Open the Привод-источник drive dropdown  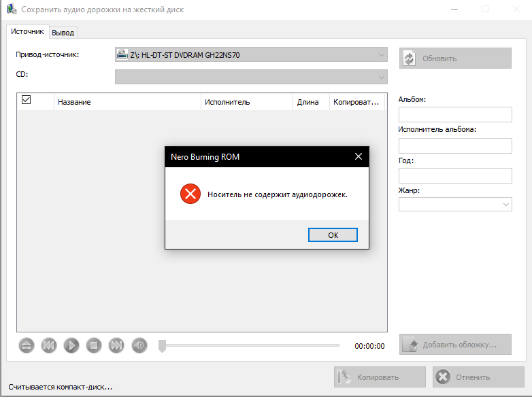pos(251,54)
